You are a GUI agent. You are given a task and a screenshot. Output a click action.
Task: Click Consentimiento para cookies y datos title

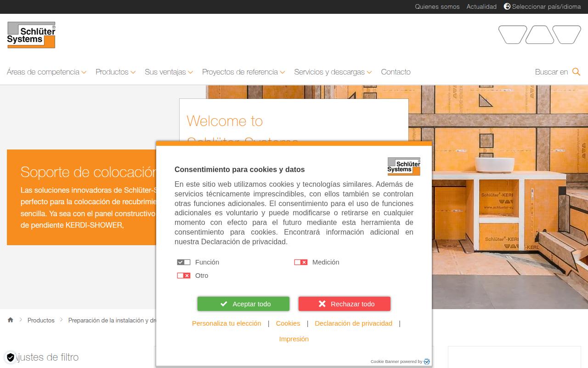click(x=239, y=169)
